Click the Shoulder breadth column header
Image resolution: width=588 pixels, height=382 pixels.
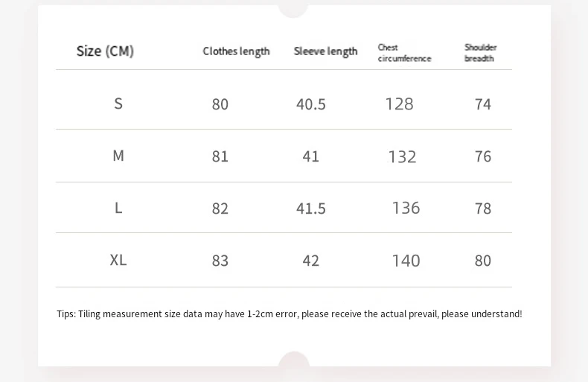(480, 53)
